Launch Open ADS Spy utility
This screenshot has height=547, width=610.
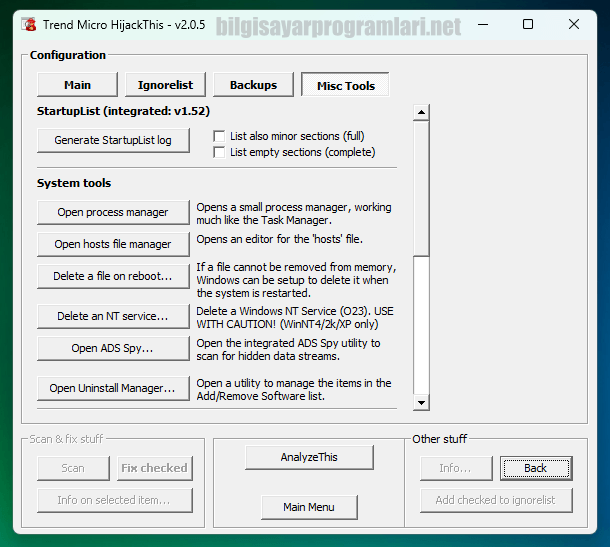113,348
